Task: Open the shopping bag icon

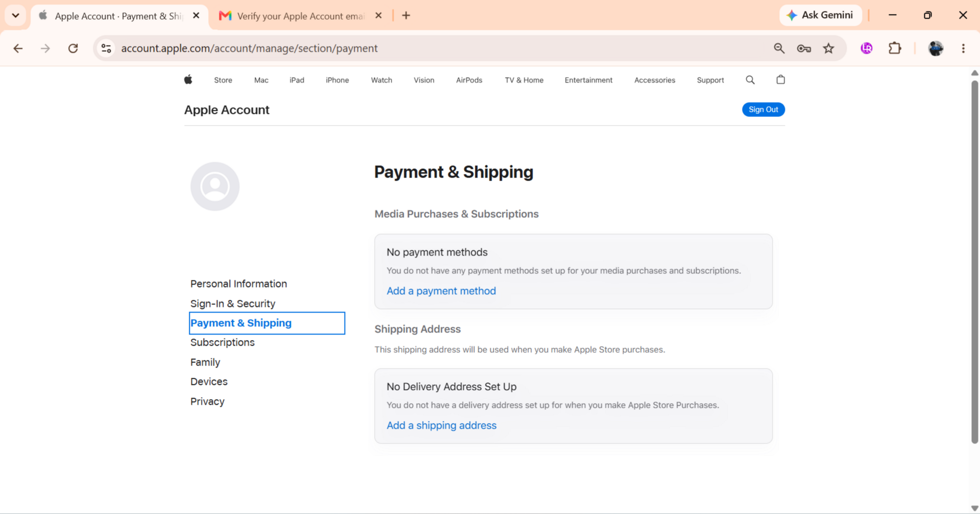Action: click(x=780, y=80)
